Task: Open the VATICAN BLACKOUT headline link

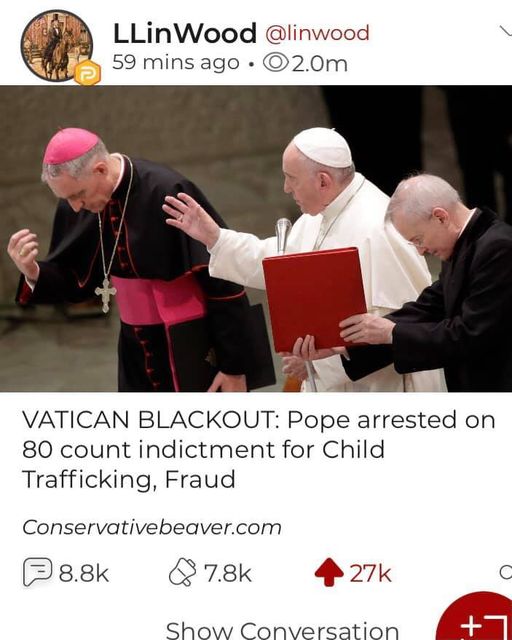Action: [x=258, y=449]
